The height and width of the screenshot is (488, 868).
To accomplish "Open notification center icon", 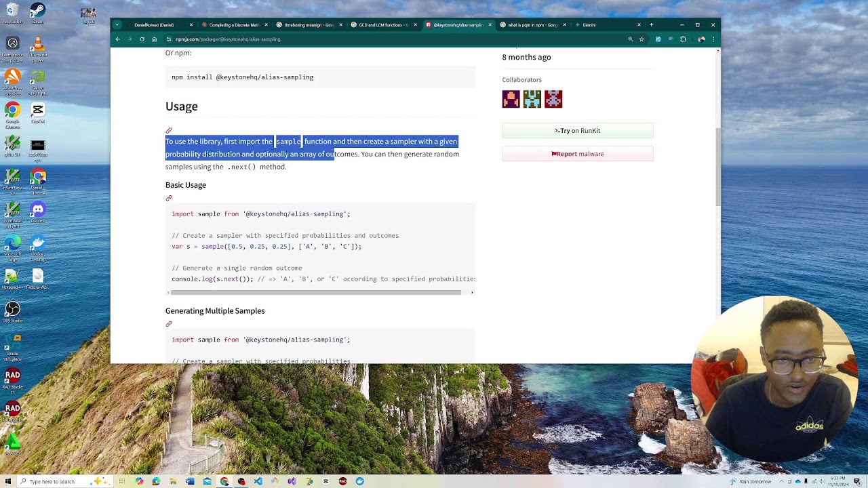I will point(857,481).
